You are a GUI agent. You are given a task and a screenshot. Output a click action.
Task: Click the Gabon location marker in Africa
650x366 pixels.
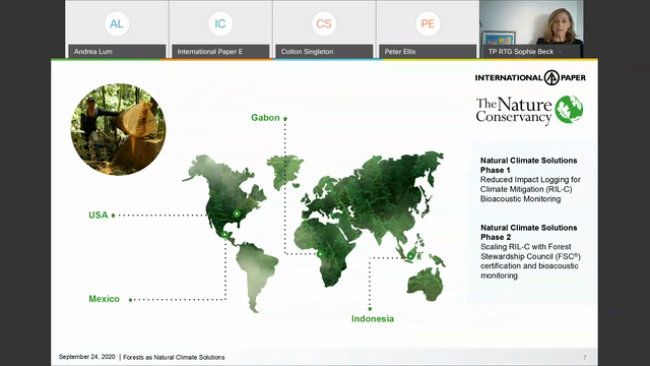(320, 254)
